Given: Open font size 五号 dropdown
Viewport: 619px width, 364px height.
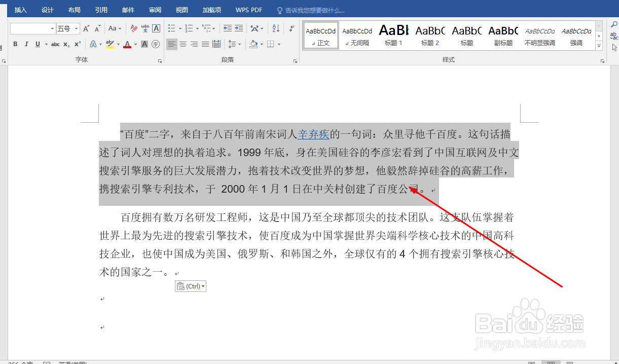Looking at the screenshot, I should (x=77, y=28).
